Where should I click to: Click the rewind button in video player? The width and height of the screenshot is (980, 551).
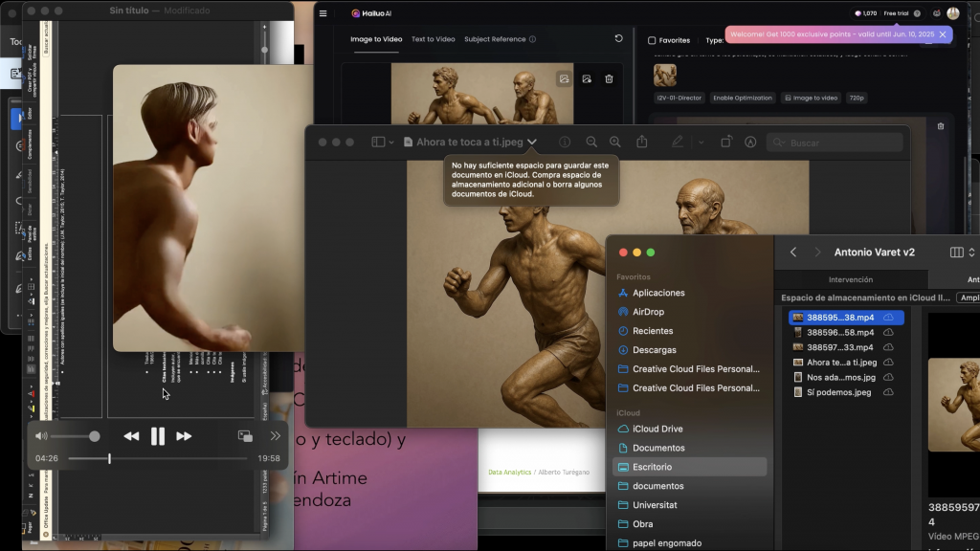click(131, 436)
